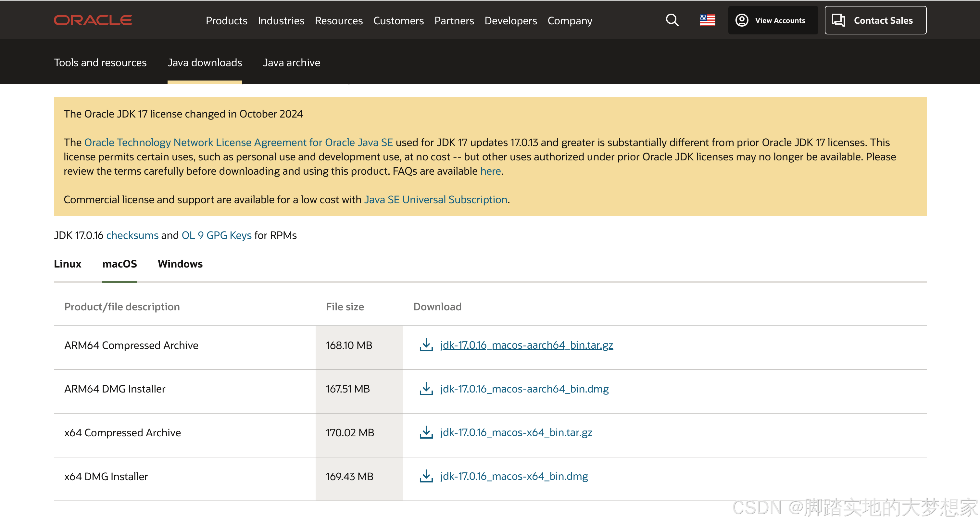This screenshot has height=524, width=980.
Task: Open the Products menu
Action: coord(226,20)
